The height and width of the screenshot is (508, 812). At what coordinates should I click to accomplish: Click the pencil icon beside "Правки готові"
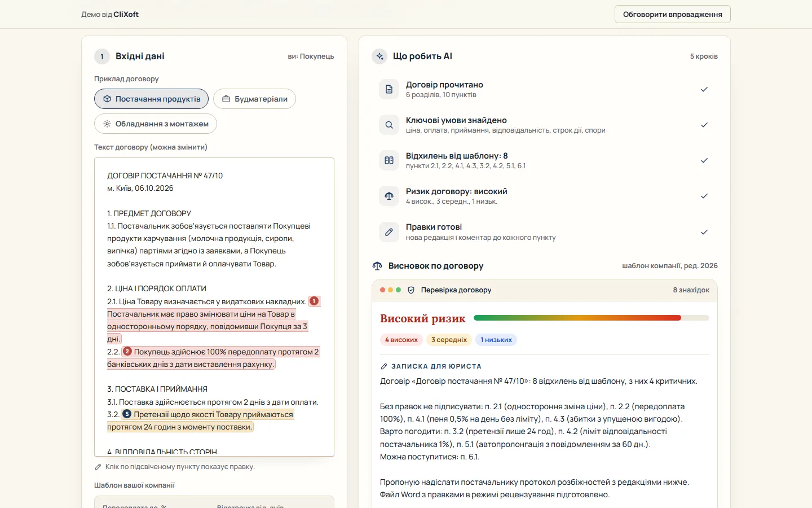(x=389, y=232)
